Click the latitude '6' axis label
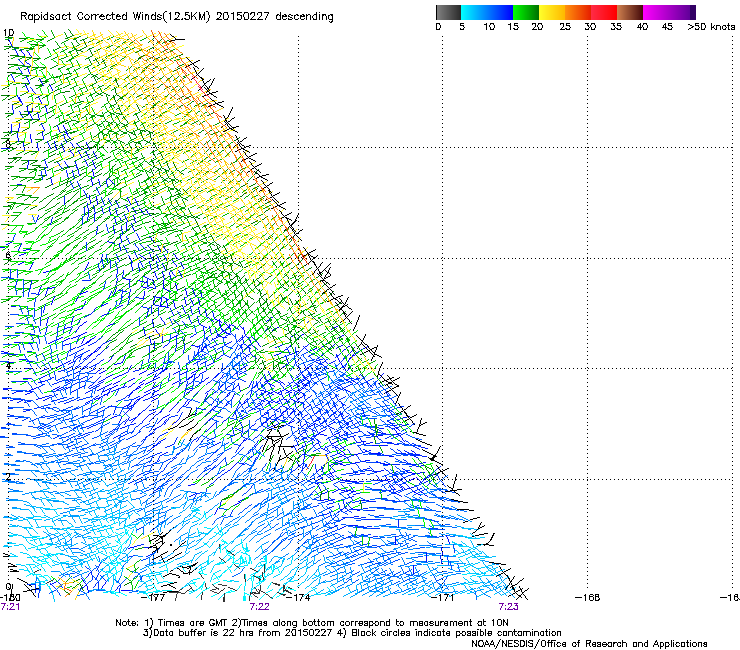This screenshot has width=740, height=650. tap(7, 255)
